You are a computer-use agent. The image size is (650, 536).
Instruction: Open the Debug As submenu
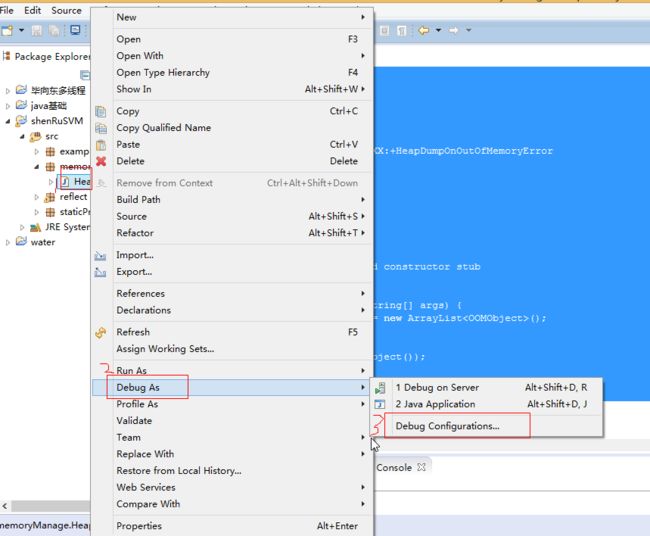[x=233, y=388]
